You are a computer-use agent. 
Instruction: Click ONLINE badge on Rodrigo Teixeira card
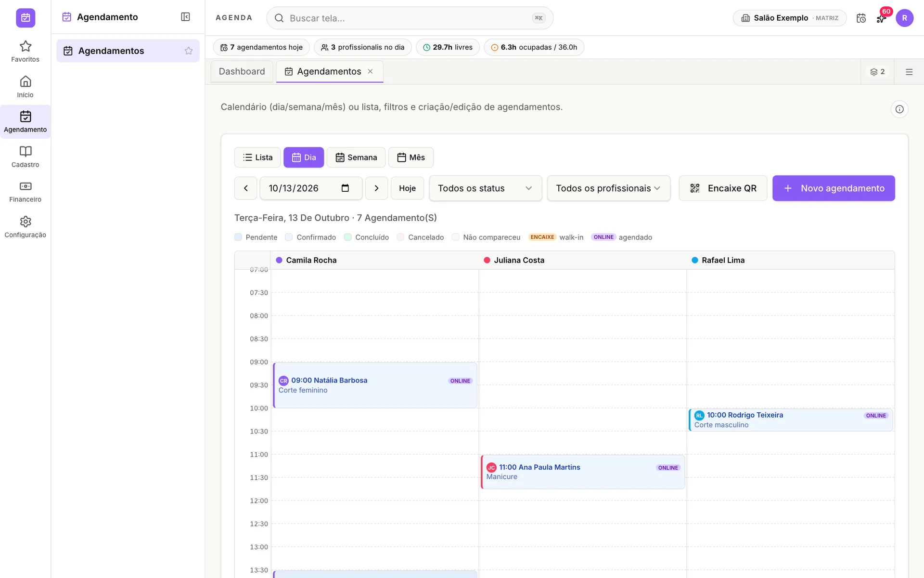(x=876, y=416)
